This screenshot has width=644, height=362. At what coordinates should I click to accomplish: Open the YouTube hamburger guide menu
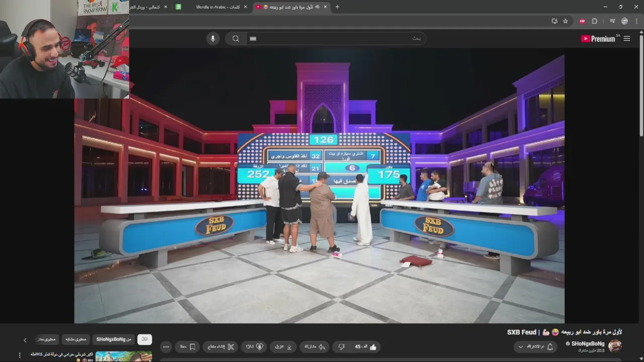(627, 39)
